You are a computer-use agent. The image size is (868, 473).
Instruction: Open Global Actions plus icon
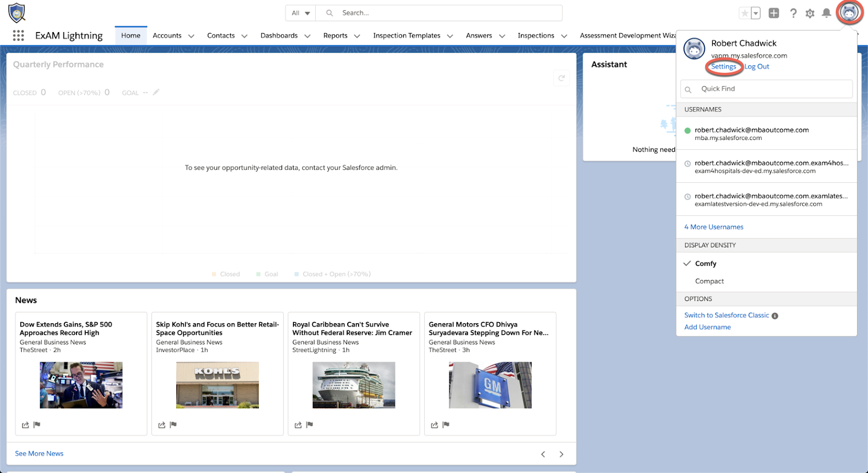774,13
